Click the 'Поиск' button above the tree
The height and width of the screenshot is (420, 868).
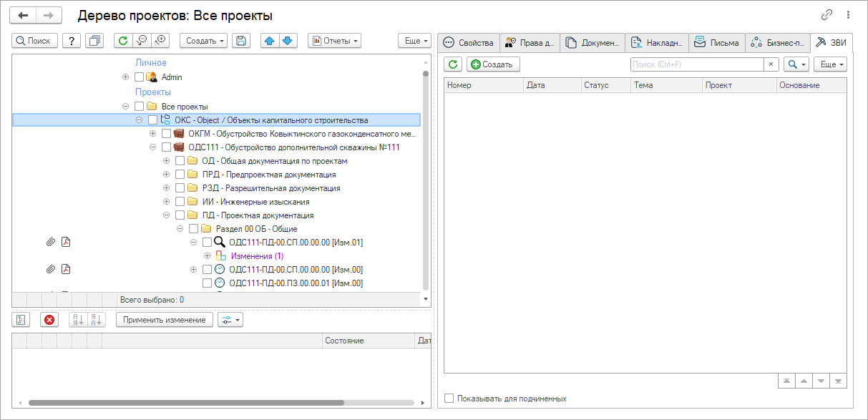pos(34,41)
